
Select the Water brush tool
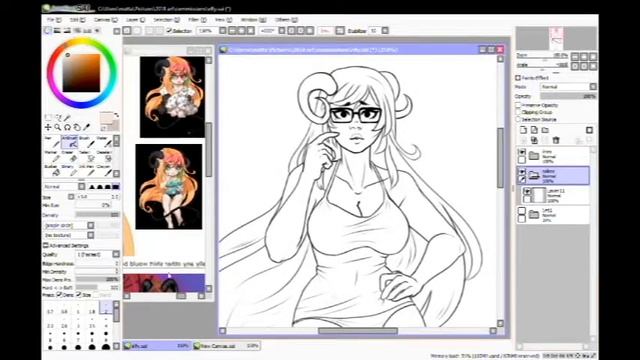[x=104, y=142]
